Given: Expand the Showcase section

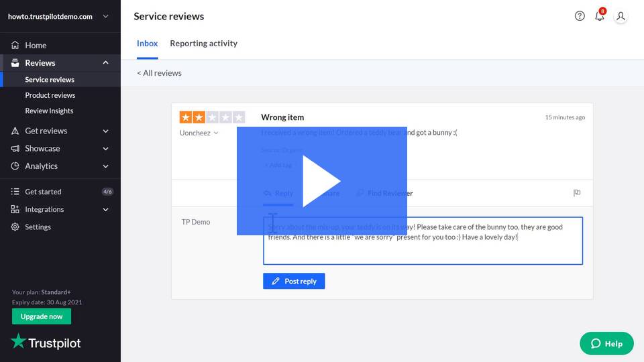Looking at the screenshot, I should 105,149.
